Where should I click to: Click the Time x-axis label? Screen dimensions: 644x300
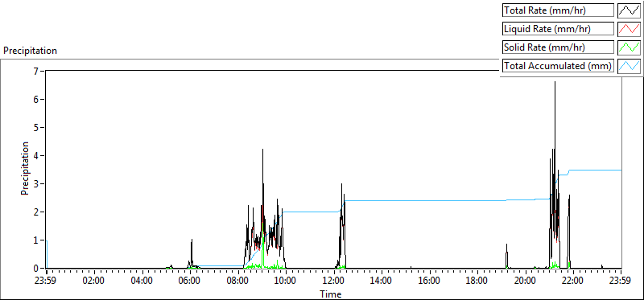point(331,294)
